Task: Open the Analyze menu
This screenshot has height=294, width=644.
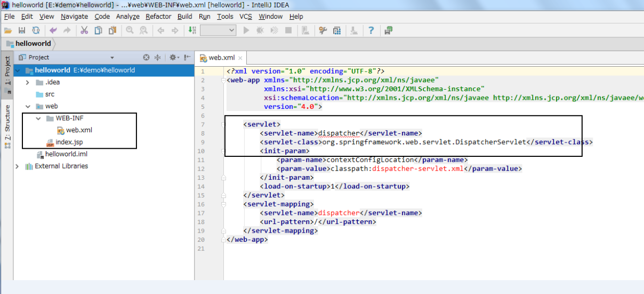Action: coord(127,17)
